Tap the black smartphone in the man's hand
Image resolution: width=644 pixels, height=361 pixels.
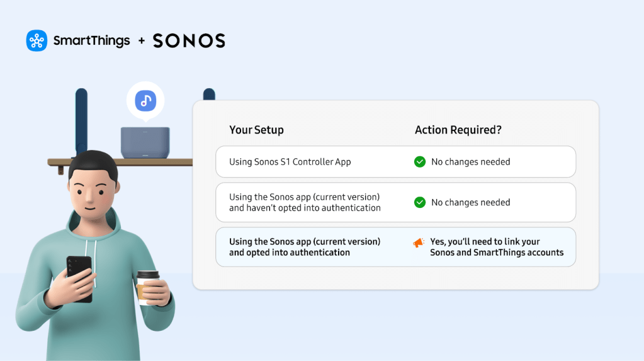(79, 278)
